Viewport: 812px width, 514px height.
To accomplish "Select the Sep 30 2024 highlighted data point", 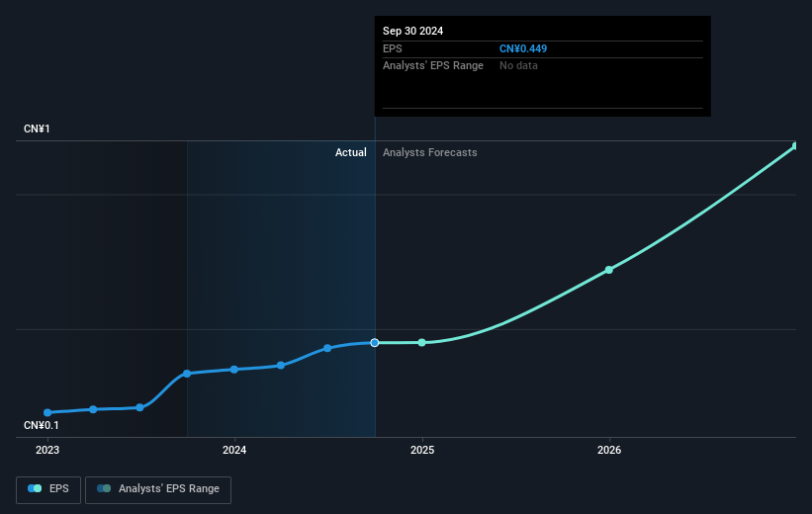I will point(375,343).
